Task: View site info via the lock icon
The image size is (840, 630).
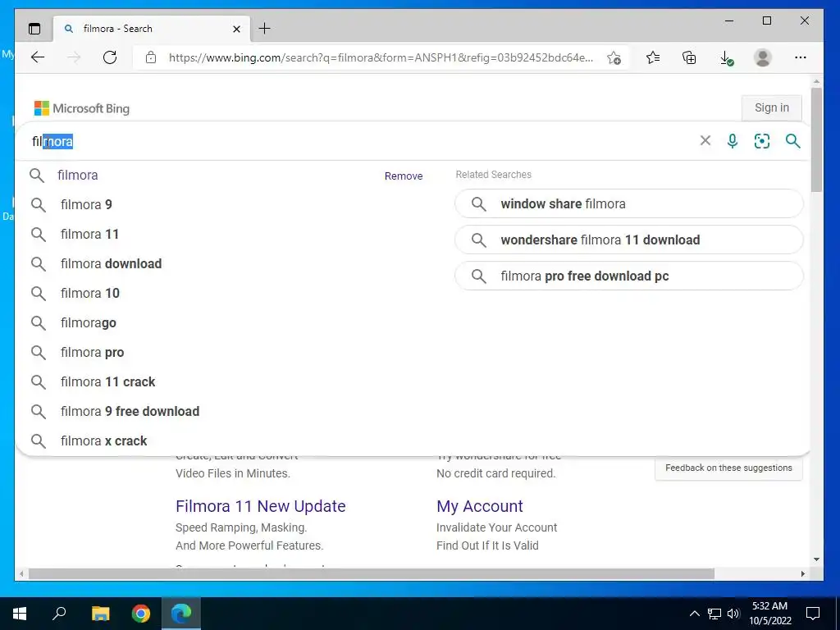Action: [151, 57]
